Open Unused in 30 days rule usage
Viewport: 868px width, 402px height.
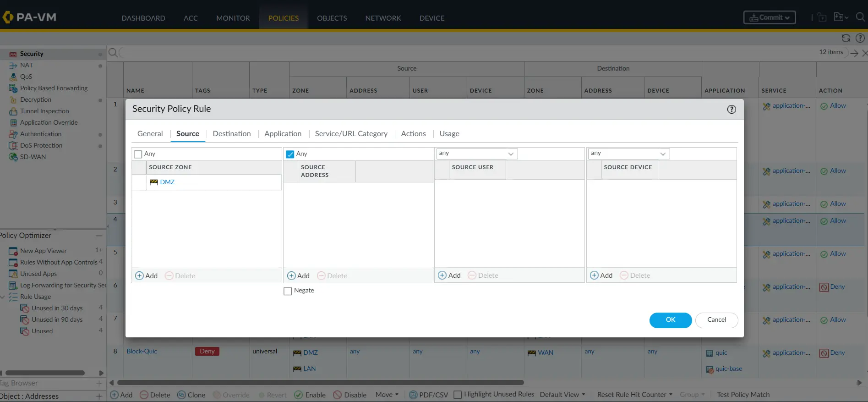coord(57,308)
